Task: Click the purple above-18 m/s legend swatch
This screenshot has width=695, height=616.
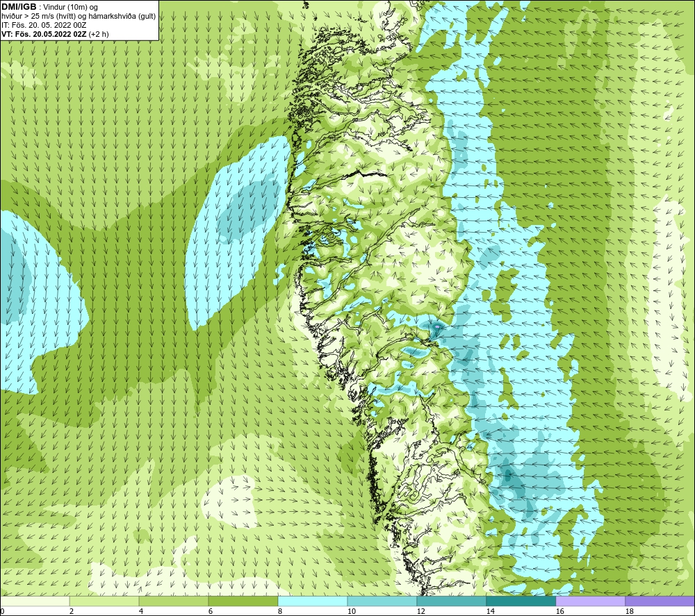Action: click(x=660, y=601)
